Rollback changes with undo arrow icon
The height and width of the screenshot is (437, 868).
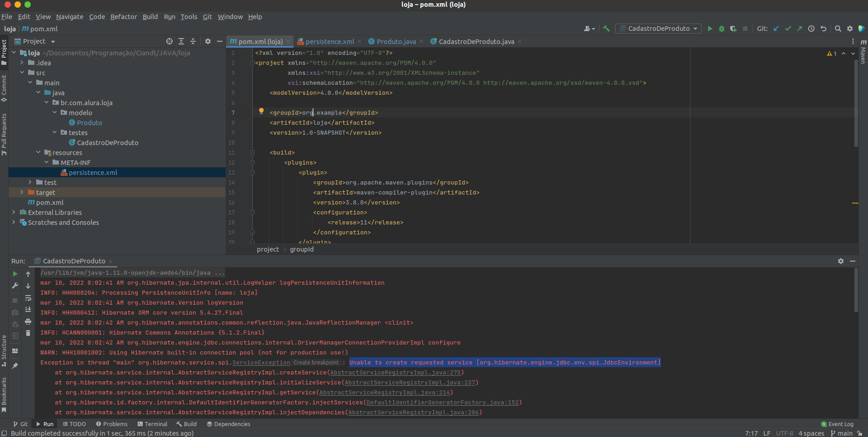823,29
